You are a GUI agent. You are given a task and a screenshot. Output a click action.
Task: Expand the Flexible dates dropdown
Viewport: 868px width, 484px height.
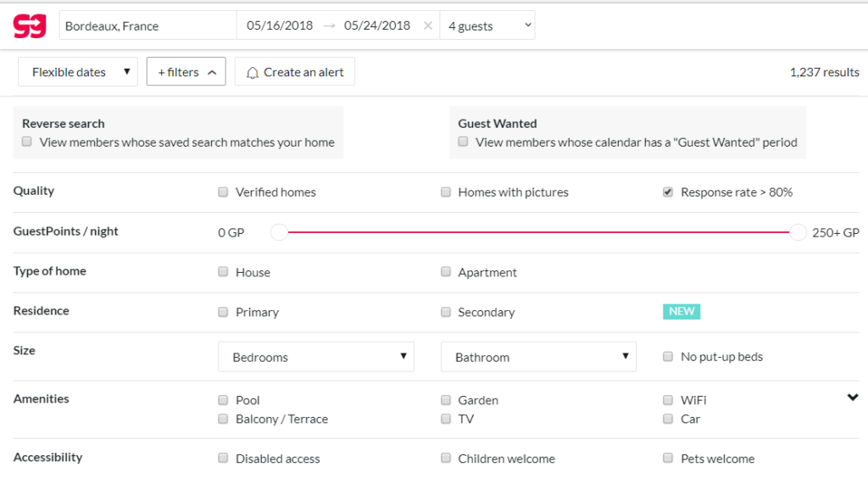pyautogui.click(x=78, y=72)
